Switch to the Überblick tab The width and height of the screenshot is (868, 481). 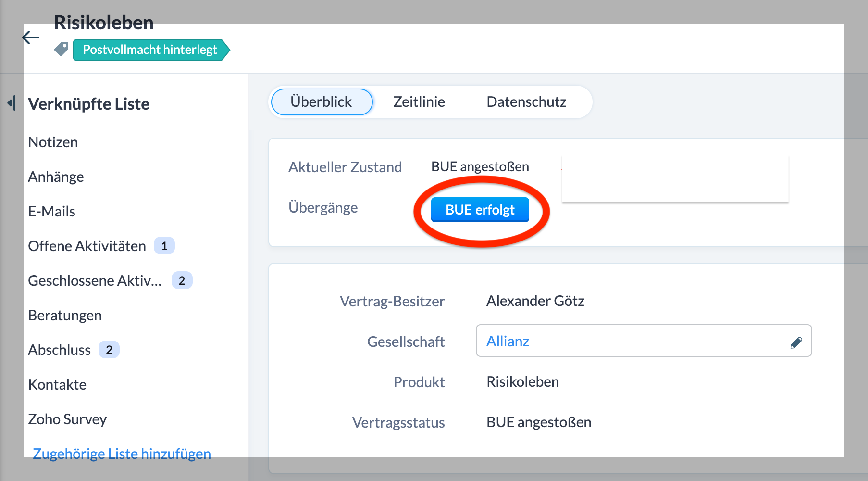[322, 102]
